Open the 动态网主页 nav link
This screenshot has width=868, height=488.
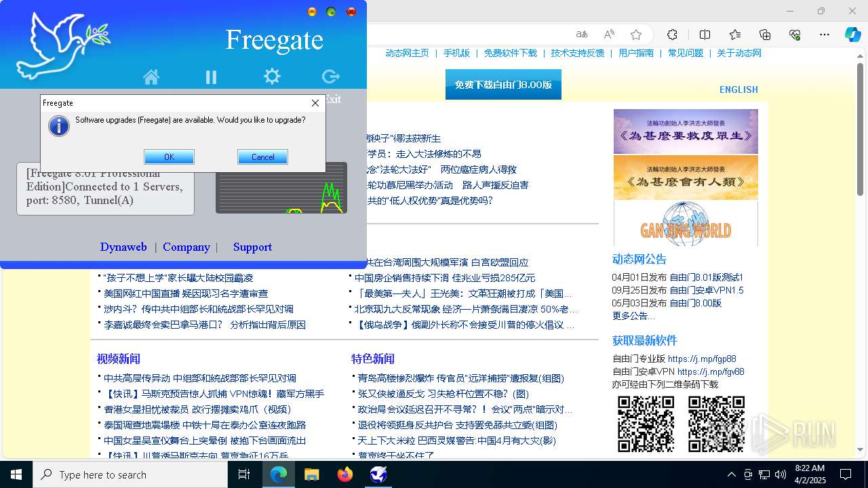(407, 53)
